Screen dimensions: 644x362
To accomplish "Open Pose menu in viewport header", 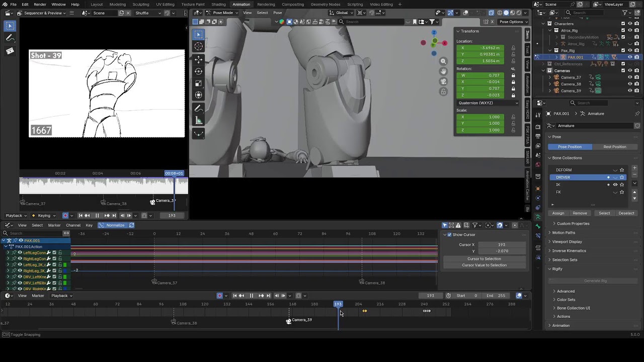I will [277, 13].
